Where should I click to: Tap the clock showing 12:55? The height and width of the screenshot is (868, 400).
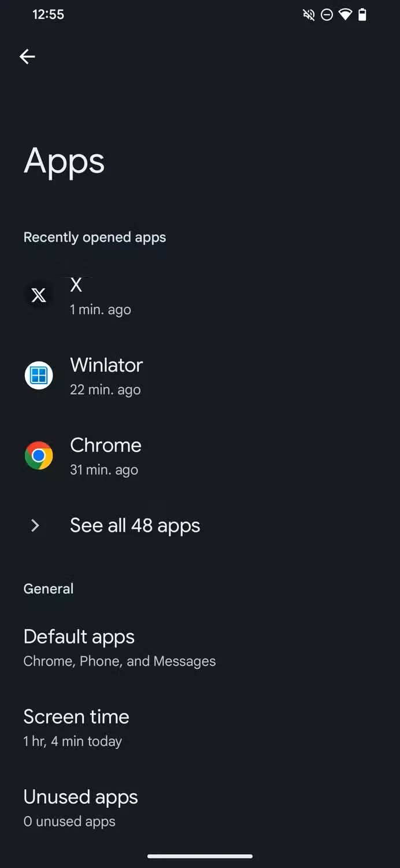(48, 14)
